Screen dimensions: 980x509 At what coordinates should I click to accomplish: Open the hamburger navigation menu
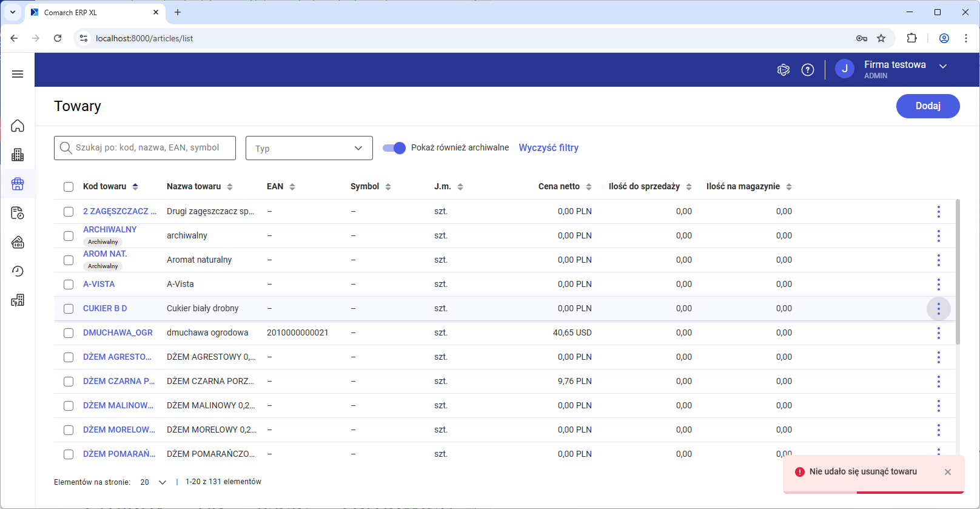coord(18,74)
